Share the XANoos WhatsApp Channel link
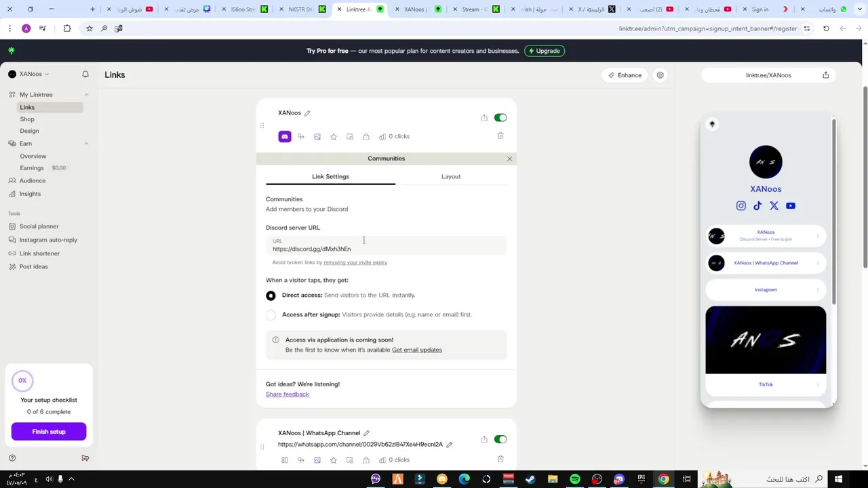868x488 pixels. coord(484,439)
